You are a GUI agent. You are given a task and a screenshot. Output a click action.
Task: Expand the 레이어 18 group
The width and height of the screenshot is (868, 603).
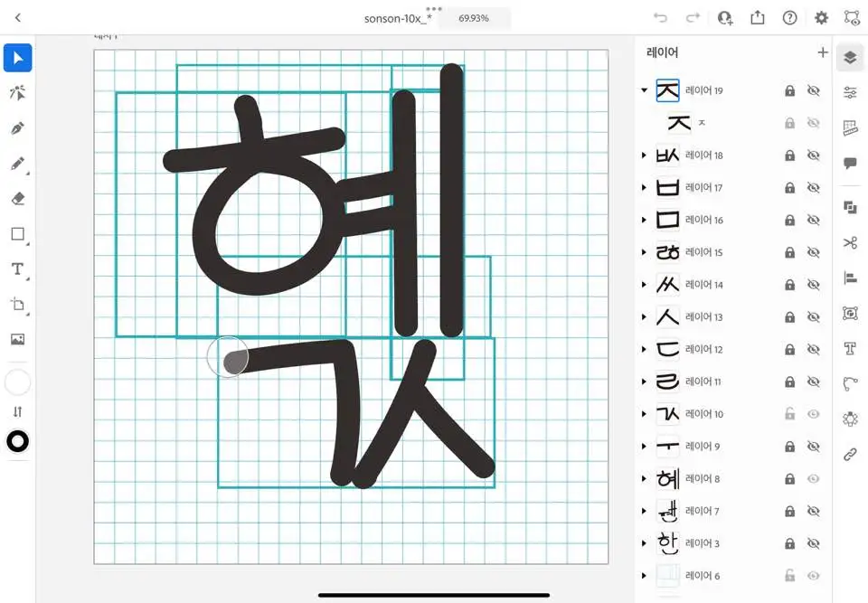coord(644,155)
